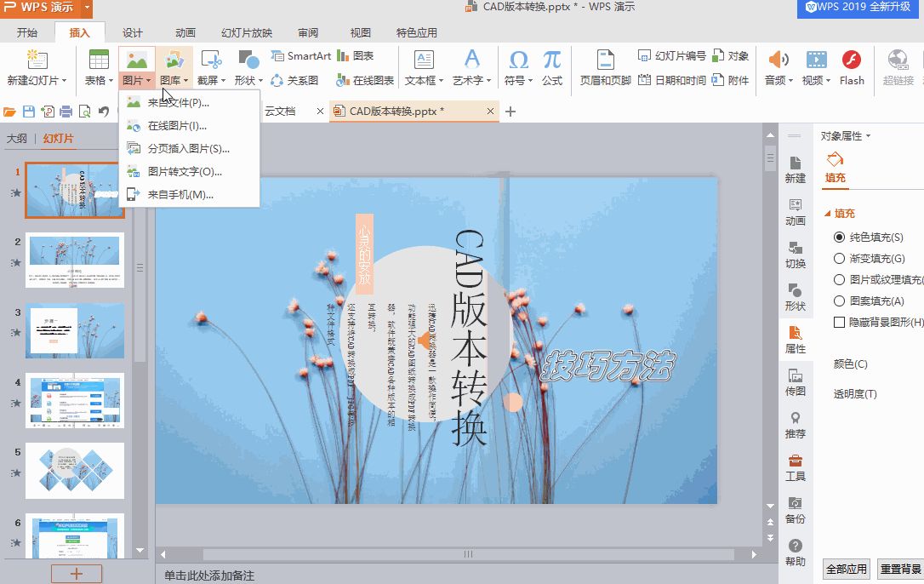This screenshot has height=584, width=924.
Task: Open the 审阅 ribbon tab
Action: pos(308,32)
